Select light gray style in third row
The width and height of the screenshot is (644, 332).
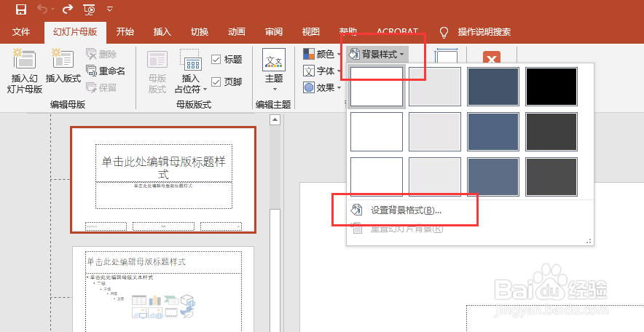coord(435,177)
